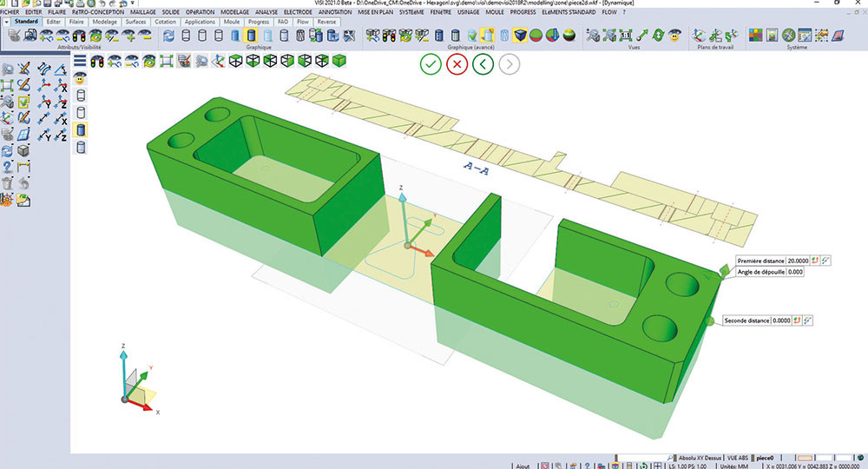Open the quick access toolbar dropdown arrow
Image resolution: width=868 pixels, height=469 pixels.
(x=133, y=3)
